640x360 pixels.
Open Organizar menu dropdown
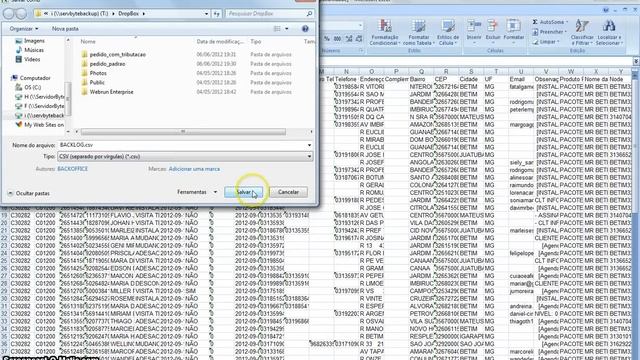pos(24,29)
